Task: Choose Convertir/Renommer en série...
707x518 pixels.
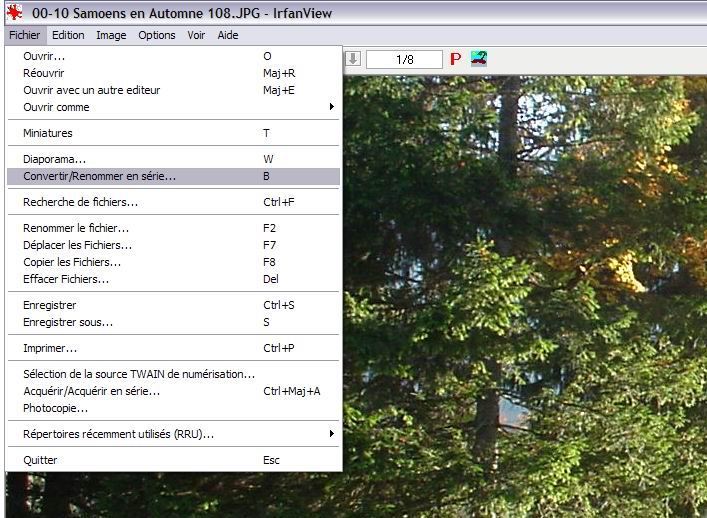Action: coord(174,176)
